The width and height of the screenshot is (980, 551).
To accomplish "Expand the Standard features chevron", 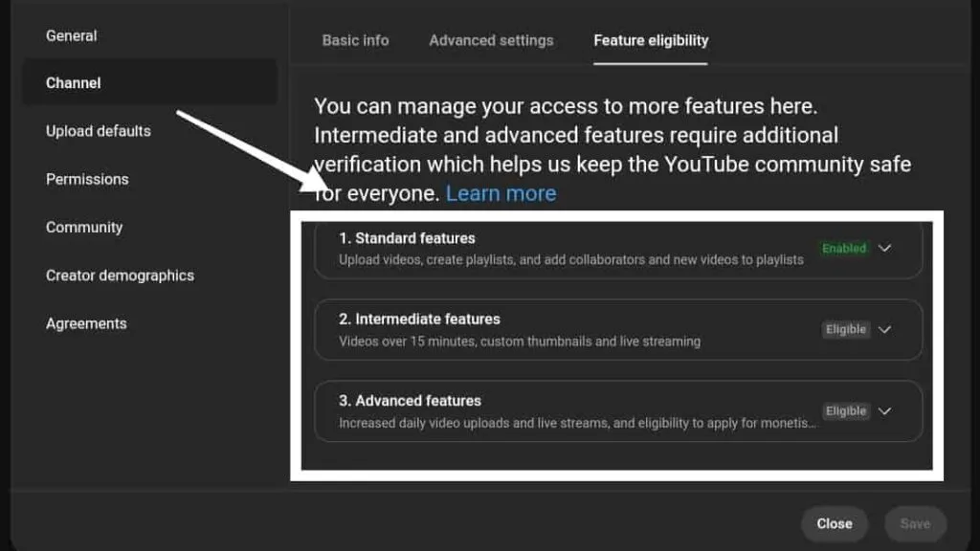I will tap(884, 248).
